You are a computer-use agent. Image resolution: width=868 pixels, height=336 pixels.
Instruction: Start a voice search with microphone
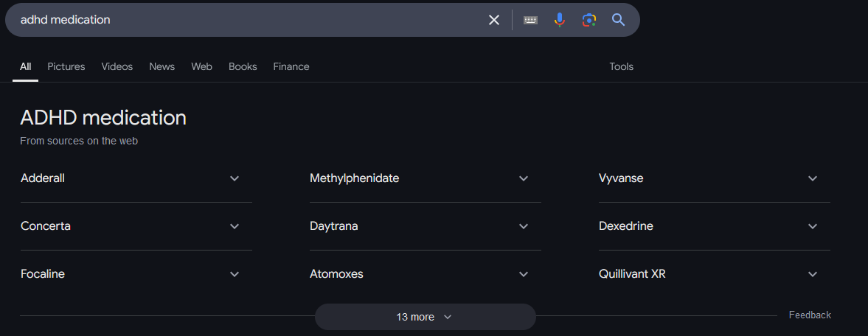560,20
